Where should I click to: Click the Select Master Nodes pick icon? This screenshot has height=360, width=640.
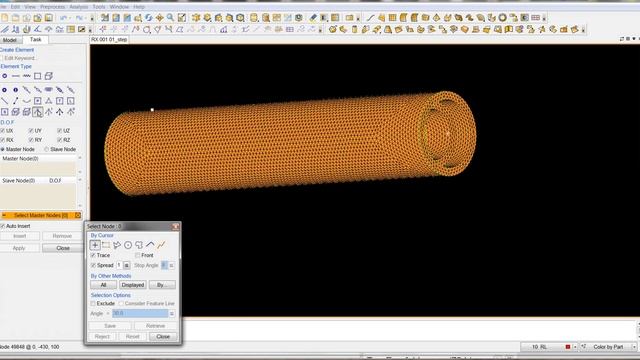pyautogui.click(x=78, y=215)
